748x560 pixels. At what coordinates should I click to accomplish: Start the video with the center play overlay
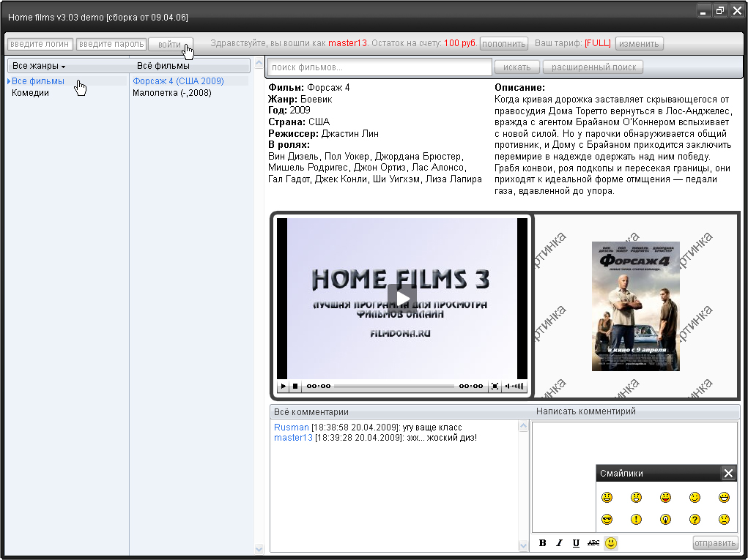[402, 299]
